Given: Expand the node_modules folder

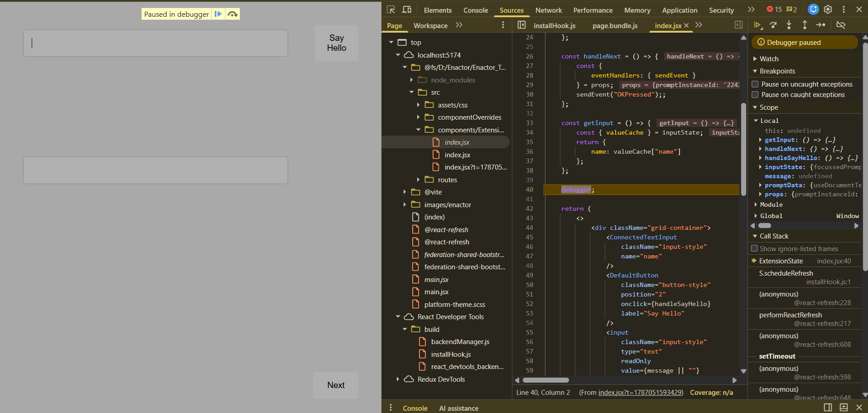Looking at the screenshot, I should 411,80.
